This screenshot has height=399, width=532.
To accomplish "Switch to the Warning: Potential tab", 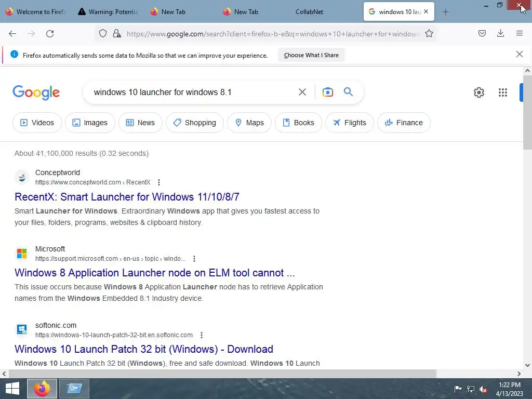I will click(x=108, y=12).
